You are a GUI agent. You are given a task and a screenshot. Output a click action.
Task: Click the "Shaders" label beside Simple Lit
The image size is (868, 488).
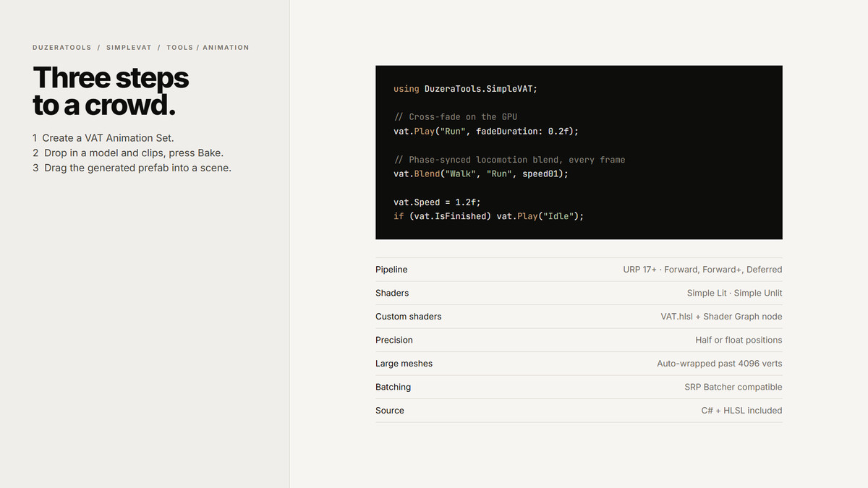point(392,294)
